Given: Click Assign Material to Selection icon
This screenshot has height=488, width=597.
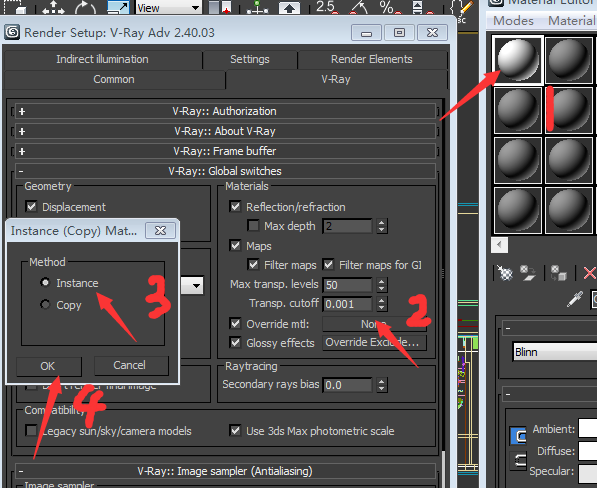Looking at the screenshot, I should pyautogui.click(x=558, y=273).
